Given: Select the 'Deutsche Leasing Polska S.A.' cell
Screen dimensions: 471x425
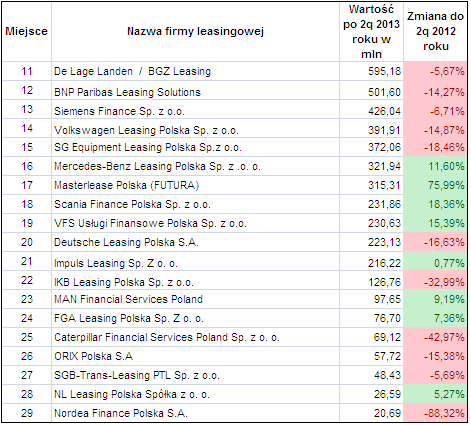Looking at the screenshot, I should (x=195, y=242).
